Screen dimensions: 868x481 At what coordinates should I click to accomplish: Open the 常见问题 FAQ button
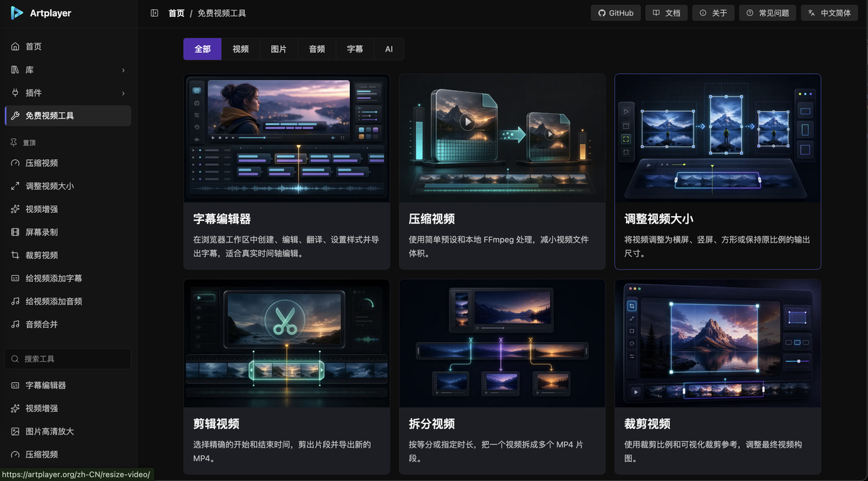[768, 13]
